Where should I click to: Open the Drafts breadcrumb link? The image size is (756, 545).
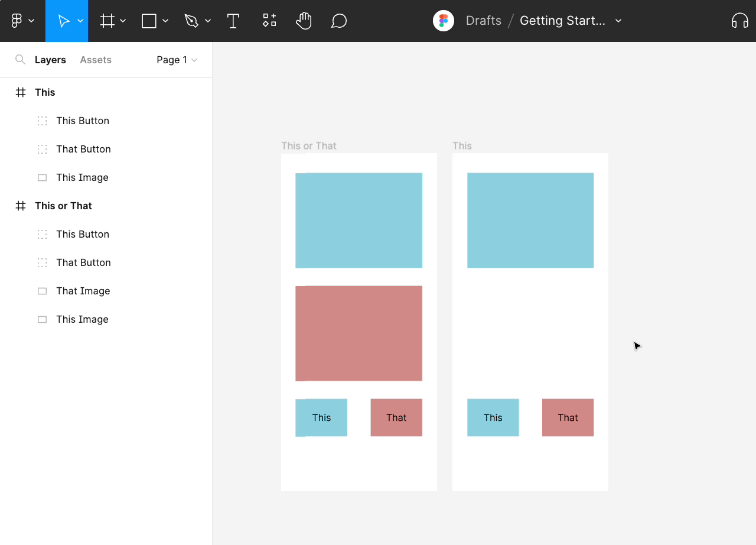483,21
